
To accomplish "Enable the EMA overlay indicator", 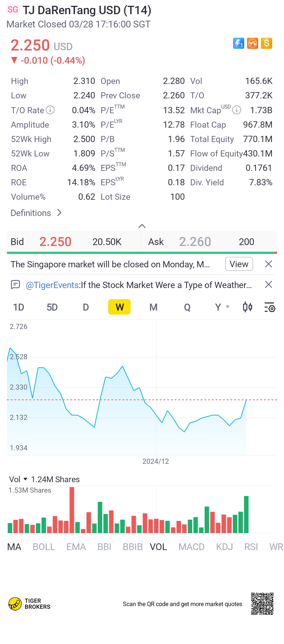I will click(76, 547).
